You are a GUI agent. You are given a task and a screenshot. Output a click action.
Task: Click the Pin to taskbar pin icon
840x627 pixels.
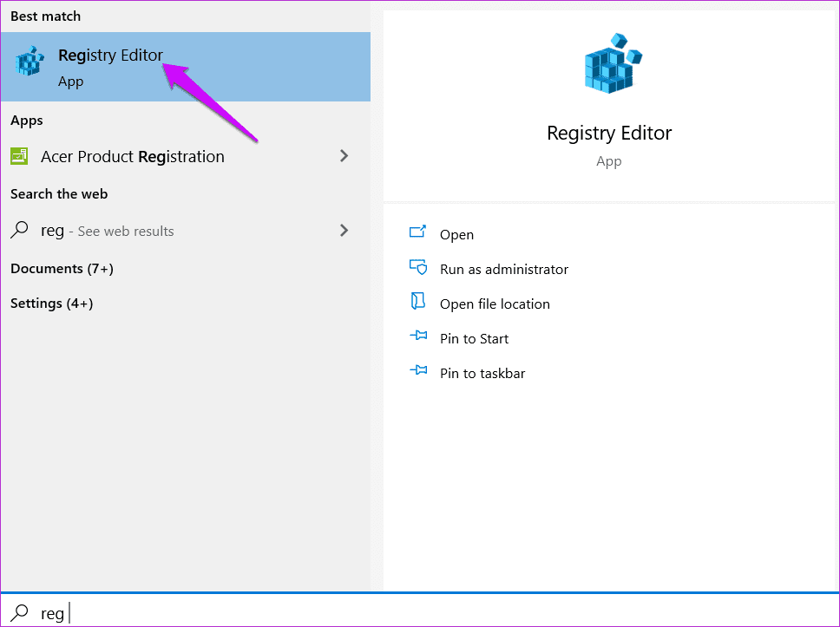pyautogui.click(x=418, y=370)
